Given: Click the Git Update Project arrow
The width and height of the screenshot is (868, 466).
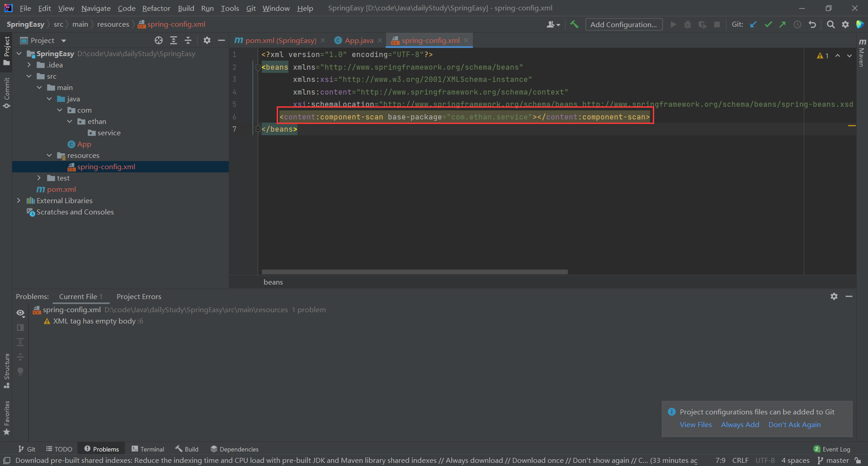Looking at the screenshot, I should 753,24.
